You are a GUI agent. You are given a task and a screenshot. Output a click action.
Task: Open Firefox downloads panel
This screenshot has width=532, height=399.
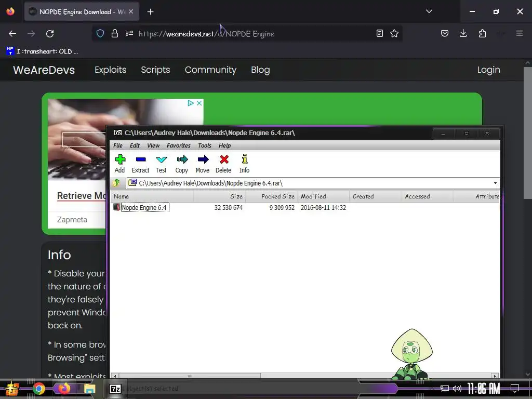[x=463, y=33]
